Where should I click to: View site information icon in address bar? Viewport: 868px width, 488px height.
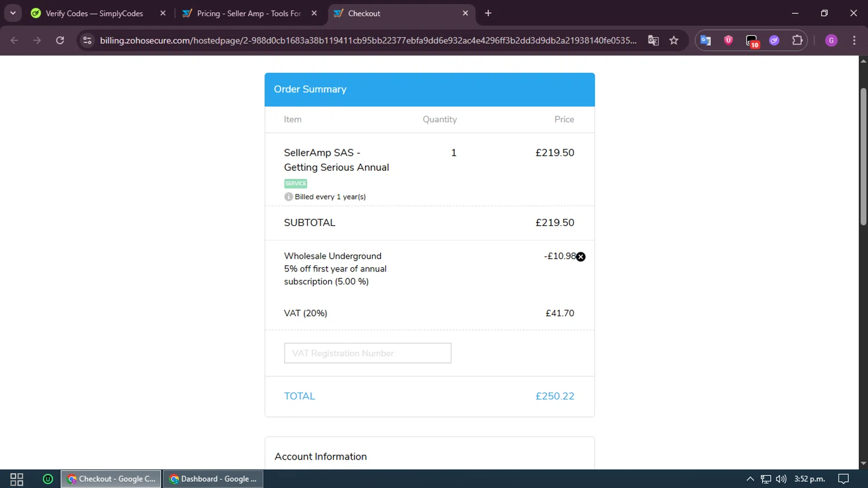pyautogui.click(x=87, y=41)
